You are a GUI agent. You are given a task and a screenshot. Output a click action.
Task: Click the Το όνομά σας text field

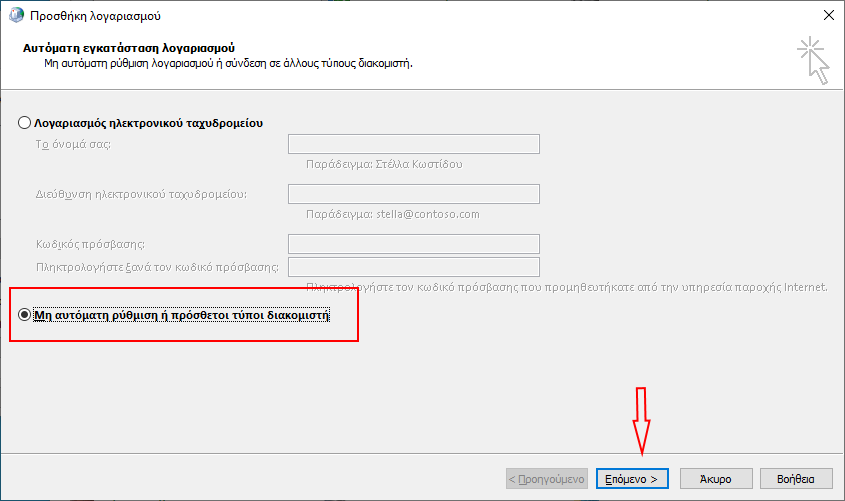click(414, 144)
